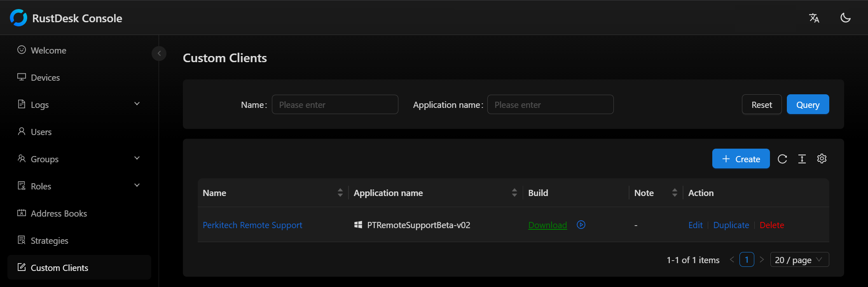The height and width of the screenshot is (287, 868).
Task: Go to next page arrow
Action: [x=762, y=259]
